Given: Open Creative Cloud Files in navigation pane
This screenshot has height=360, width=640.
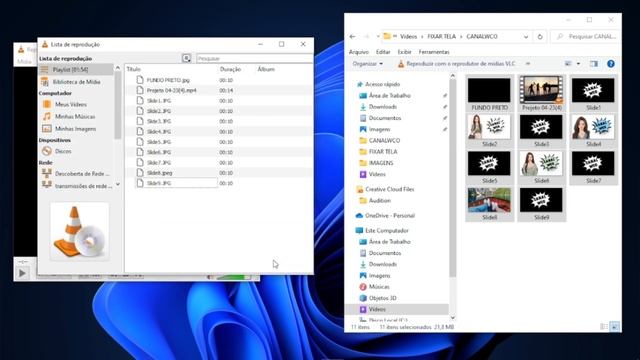Looking at the screenshot, I should tap(389, 189).
